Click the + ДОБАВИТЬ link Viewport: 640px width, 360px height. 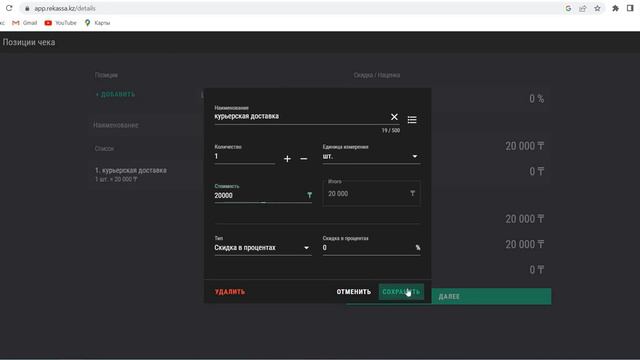point(115,94)
